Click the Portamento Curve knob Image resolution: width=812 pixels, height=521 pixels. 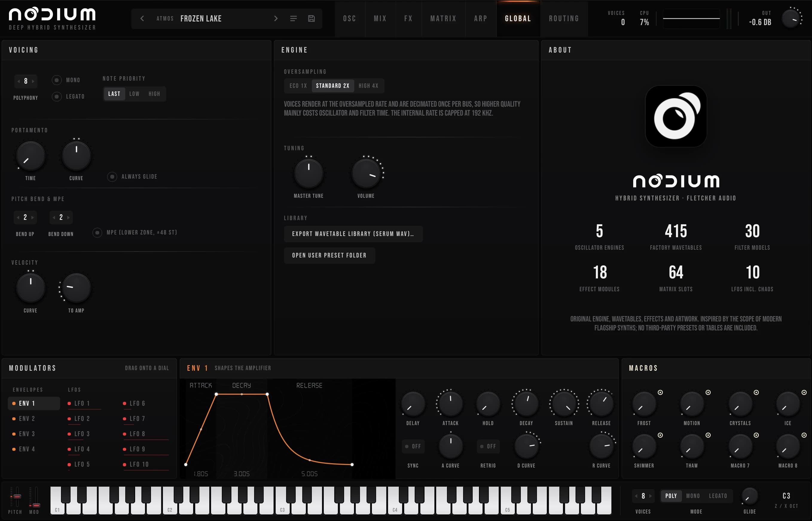(76, 156)
